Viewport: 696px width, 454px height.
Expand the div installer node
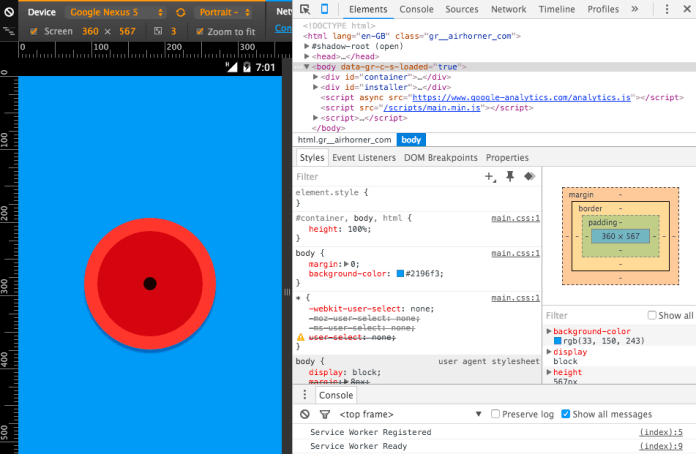tap(316, 87)
